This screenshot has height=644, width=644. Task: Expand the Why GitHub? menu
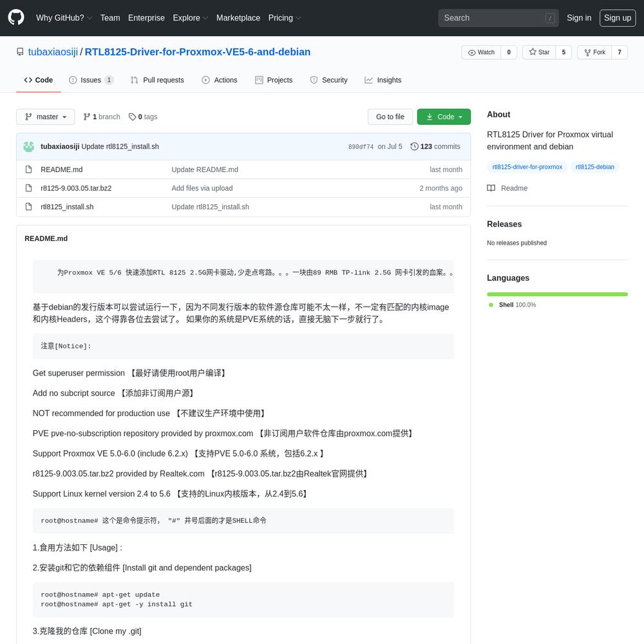(x=64, y=17)
